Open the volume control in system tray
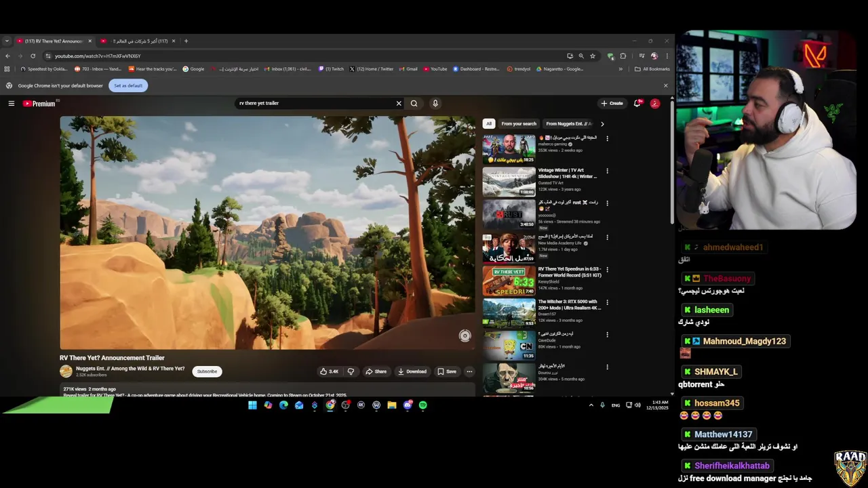The height and width of the screenshot is (488, 868). point(637,405)
